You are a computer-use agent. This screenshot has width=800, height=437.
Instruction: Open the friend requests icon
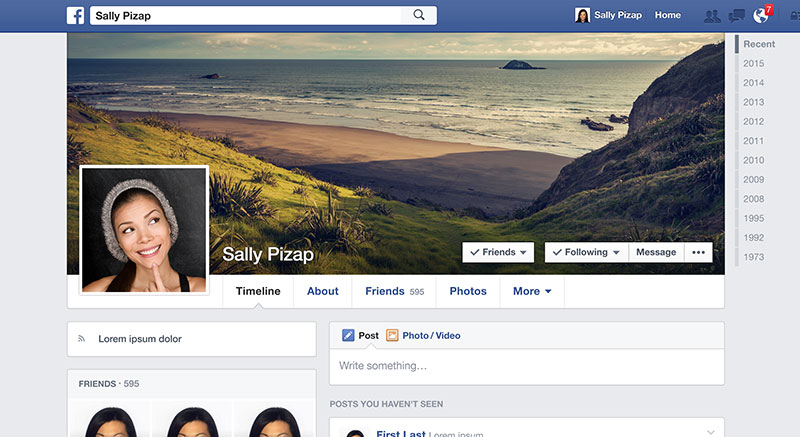[x=712, y=16]
